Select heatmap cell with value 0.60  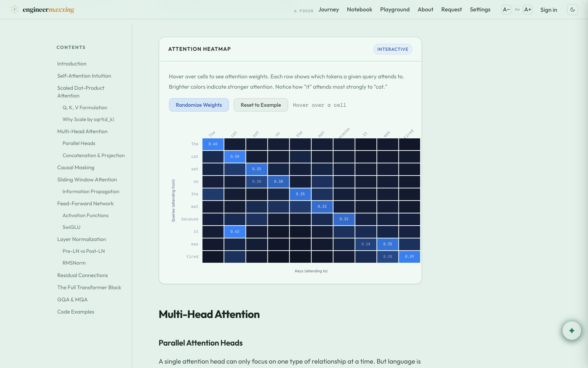point(213,144)
